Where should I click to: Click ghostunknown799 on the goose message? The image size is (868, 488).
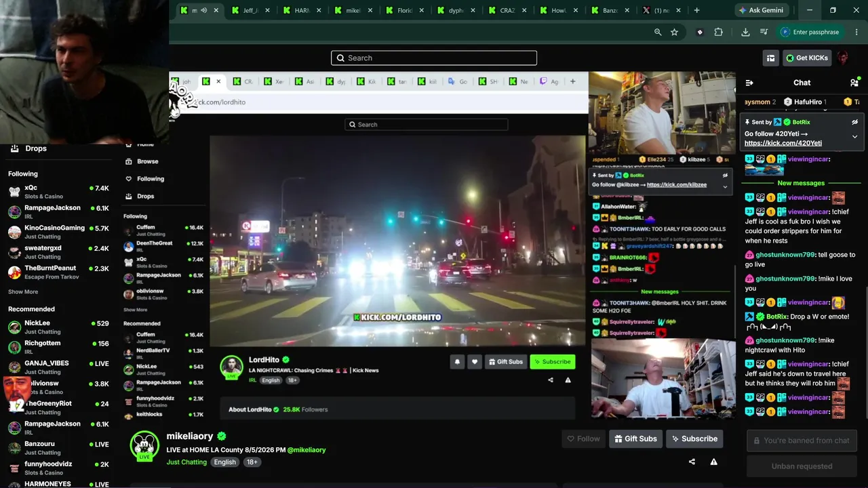point(785,255)
